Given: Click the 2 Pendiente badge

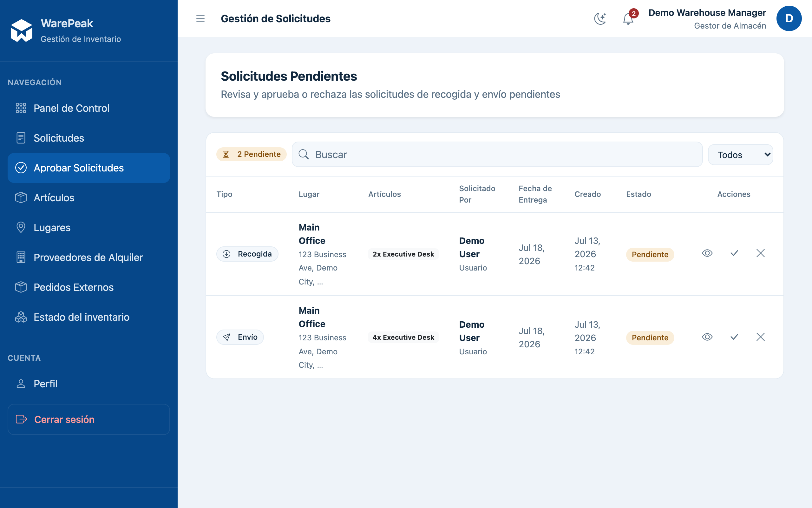Looking at the screenshot, I should click(251, 154).
